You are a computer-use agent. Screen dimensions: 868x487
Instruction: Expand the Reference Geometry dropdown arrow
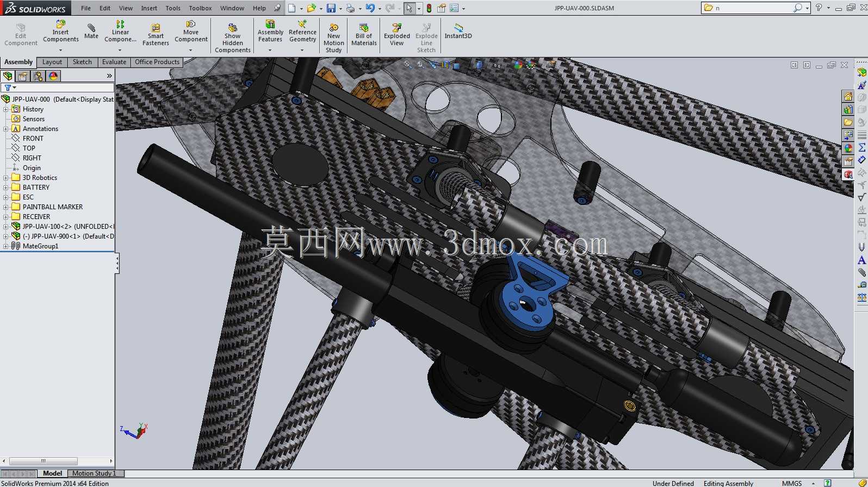point(302,50)
